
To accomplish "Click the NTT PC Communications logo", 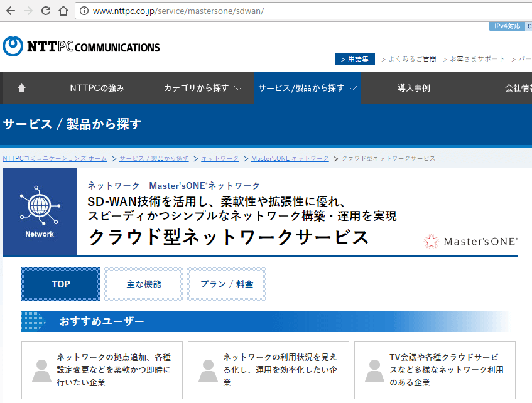I will click(81, 46).
